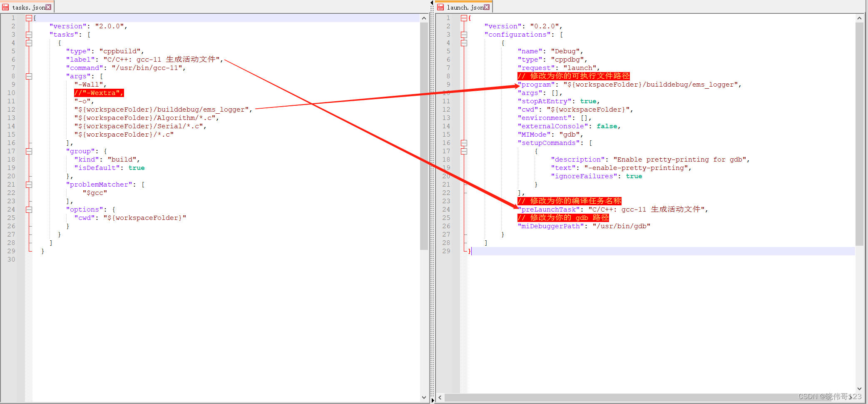Click the "$gcc" problem matcher entry
The width and height of the screenshot is (868, 404).
[x=95, y=193]
